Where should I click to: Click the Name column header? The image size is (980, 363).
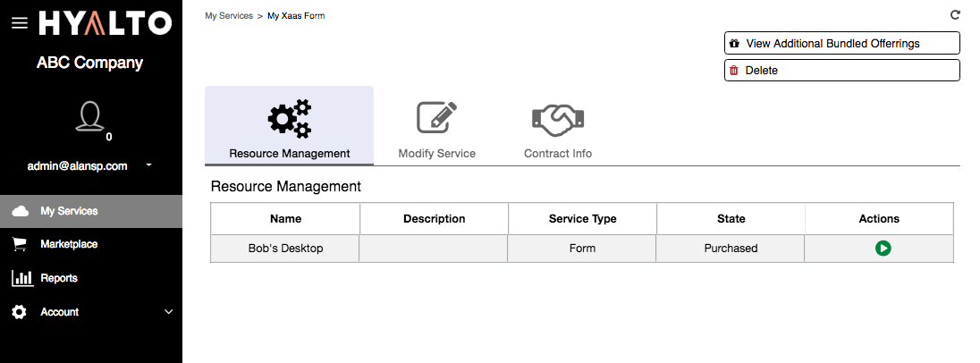point(285,219)
